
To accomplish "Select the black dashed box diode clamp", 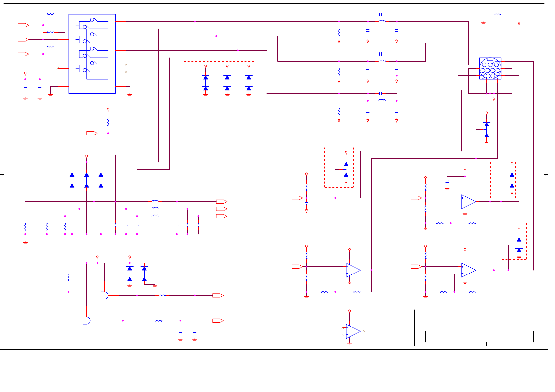I will click(x=339, y=168).
